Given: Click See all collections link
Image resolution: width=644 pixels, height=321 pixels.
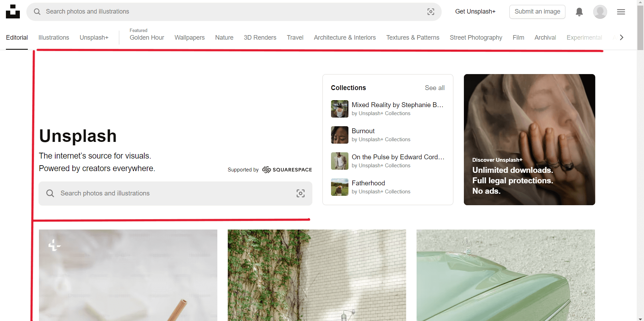Looking at the screenshot, I should coord(435,88).
